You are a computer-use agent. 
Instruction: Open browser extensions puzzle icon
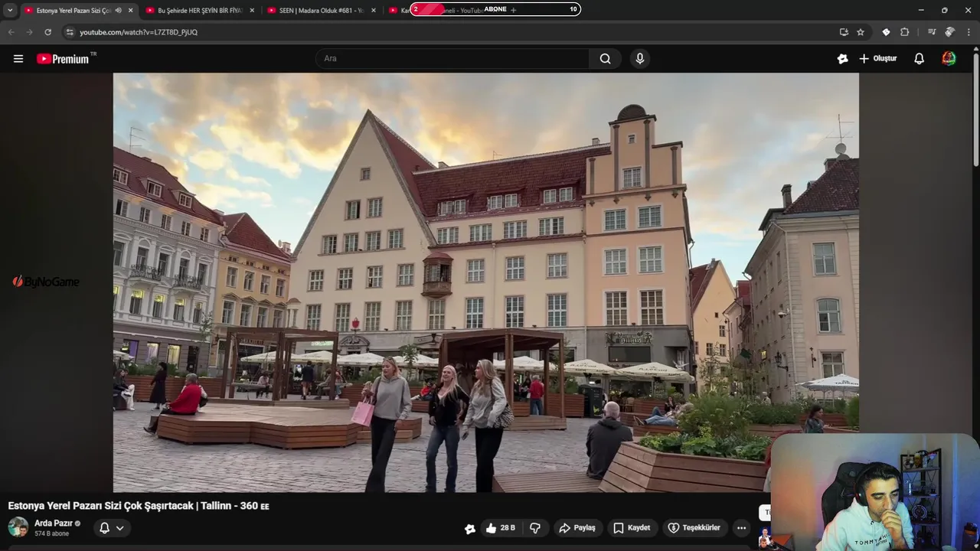tap(904, 32)
